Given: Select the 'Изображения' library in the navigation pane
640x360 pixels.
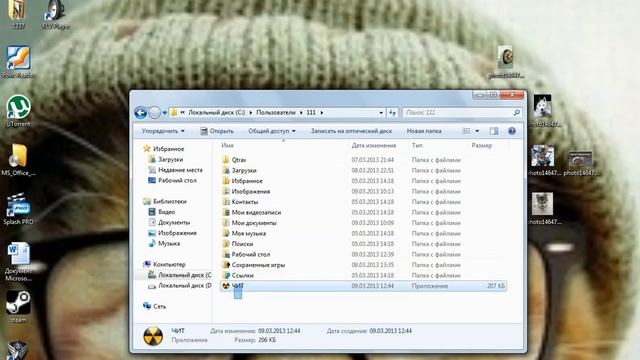Looking at the screenshot, I should [x=177, y=233].
